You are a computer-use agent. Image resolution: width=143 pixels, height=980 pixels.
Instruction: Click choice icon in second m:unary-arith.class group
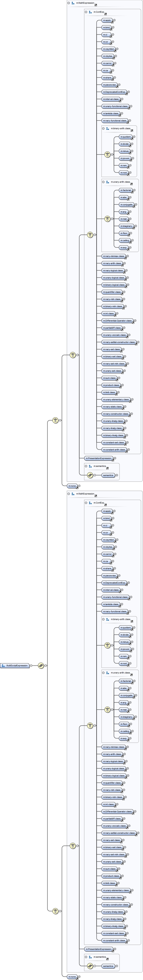[x=107, y=710]
